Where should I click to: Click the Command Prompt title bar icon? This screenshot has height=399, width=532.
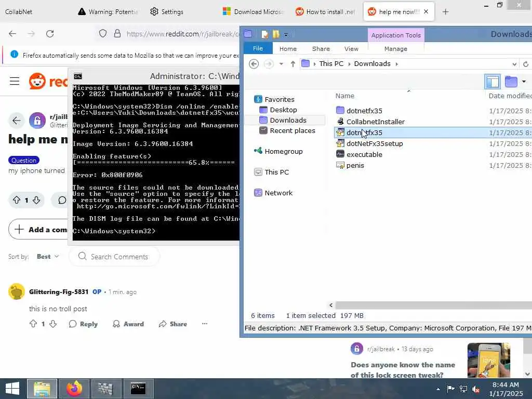[x=78, y=76]
